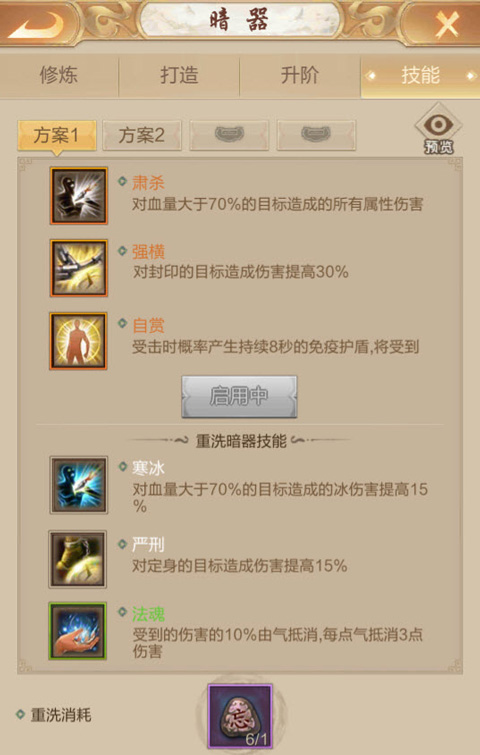The width and height of the screenshot is (480, 755).
Task: Open the 打造 tab
Action: pyautogui.click(x=179, y=76)
